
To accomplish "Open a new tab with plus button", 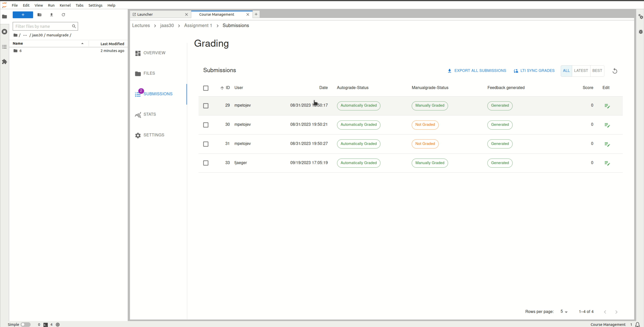I will coord(256,14).
